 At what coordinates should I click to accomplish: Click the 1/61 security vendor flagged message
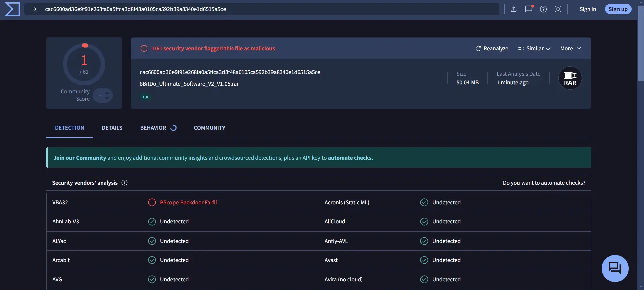click(213, 48)
